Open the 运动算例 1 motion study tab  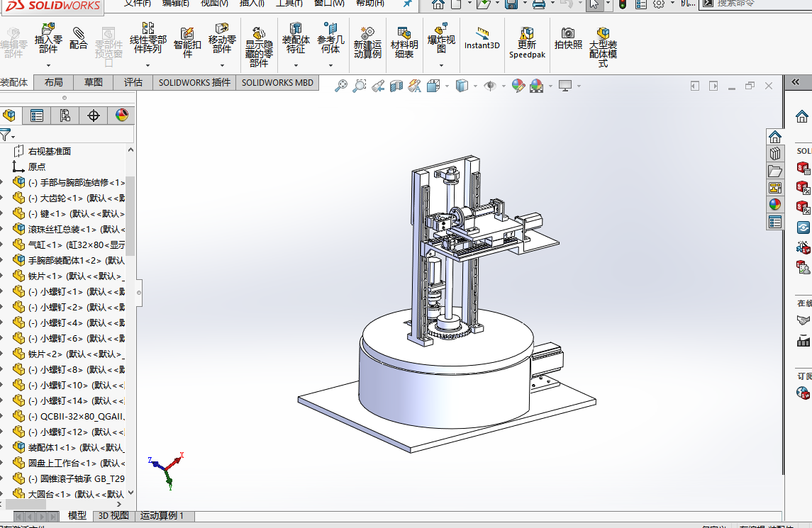pyautogui.click(x=162, y=515)
